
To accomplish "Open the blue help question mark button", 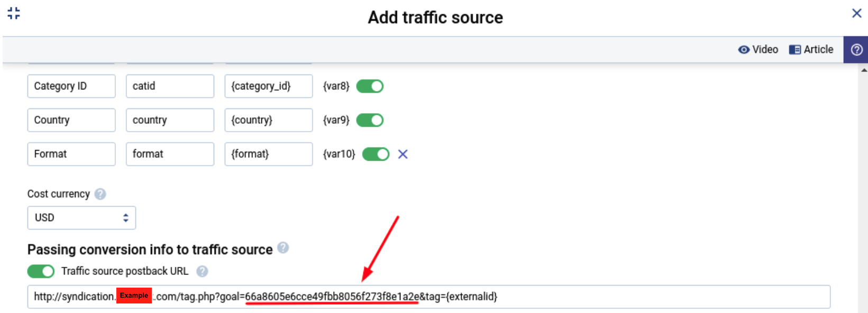I will click(x=856, y=50).
